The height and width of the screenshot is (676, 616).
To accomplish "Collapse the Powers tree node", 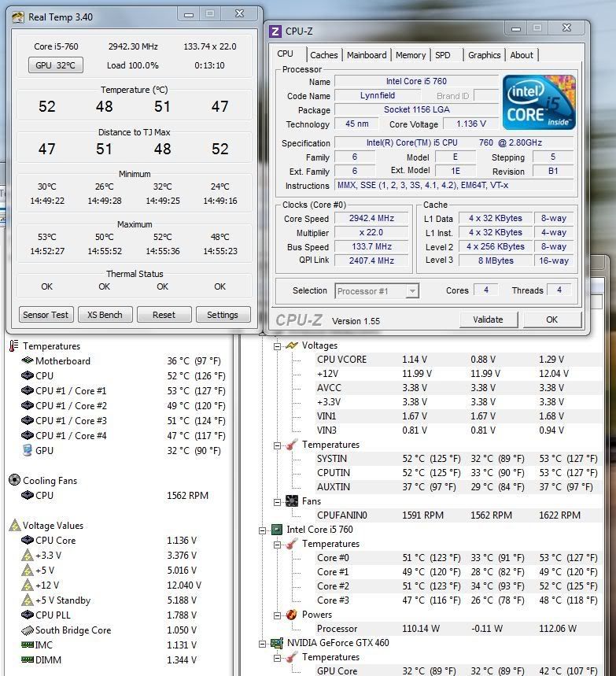I will [x=278, y=615].
